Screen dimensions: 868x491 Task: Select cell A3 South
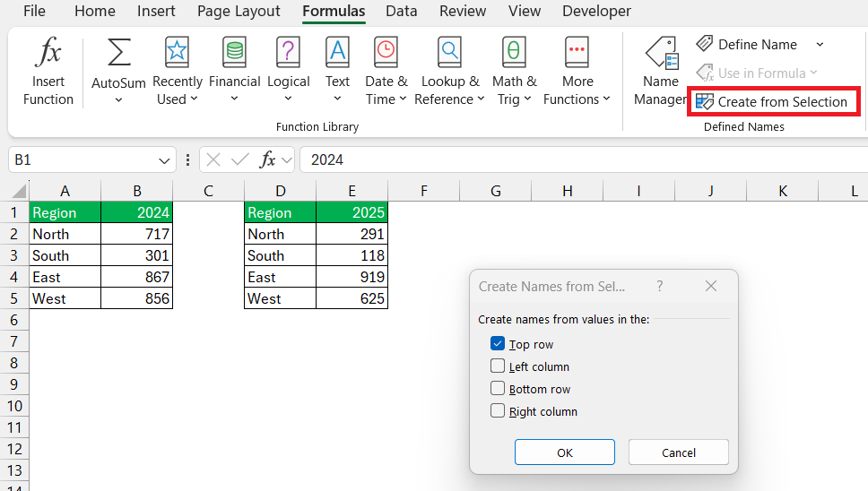click(65, 255)
